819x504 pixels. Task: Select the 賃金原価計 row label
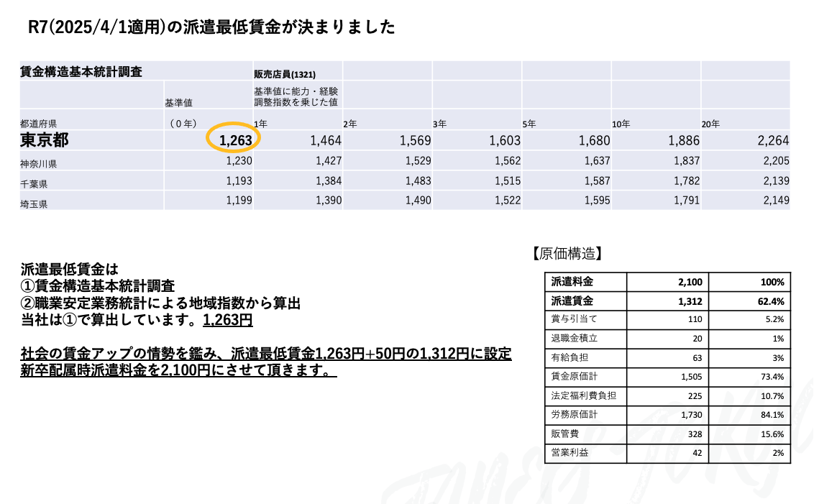point(574,376)
